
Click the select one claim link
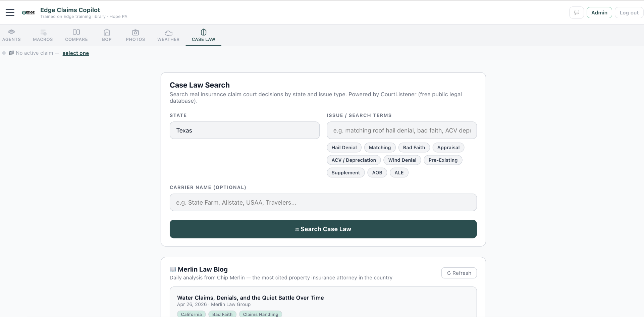pos(75,53)
